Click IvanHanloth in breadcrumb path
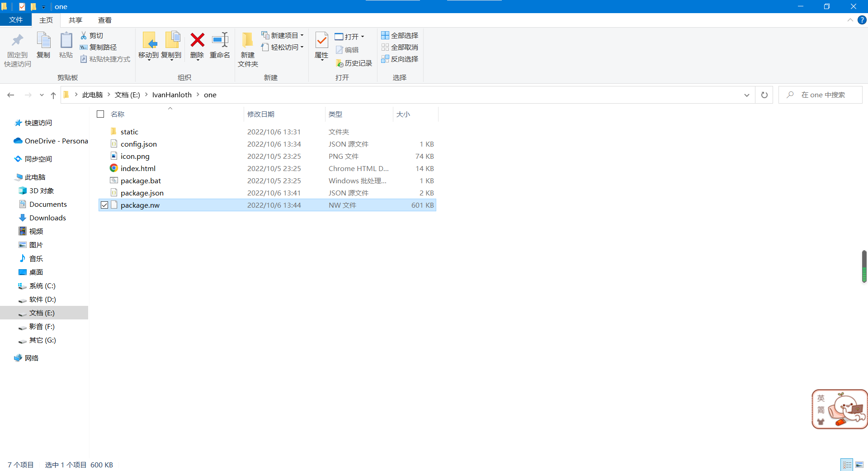Image resolution: width=868 pixels, height=471 pixels. coord(172,95)
